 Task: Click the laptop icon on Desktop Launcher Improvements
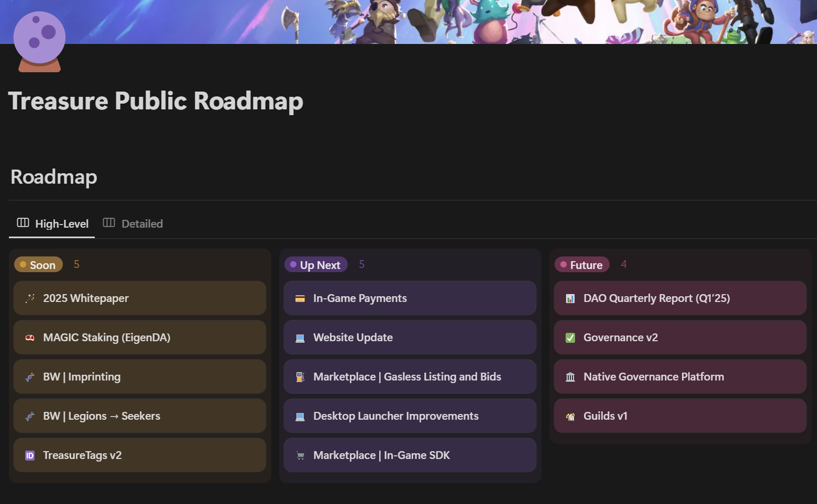tap(300, 416)
